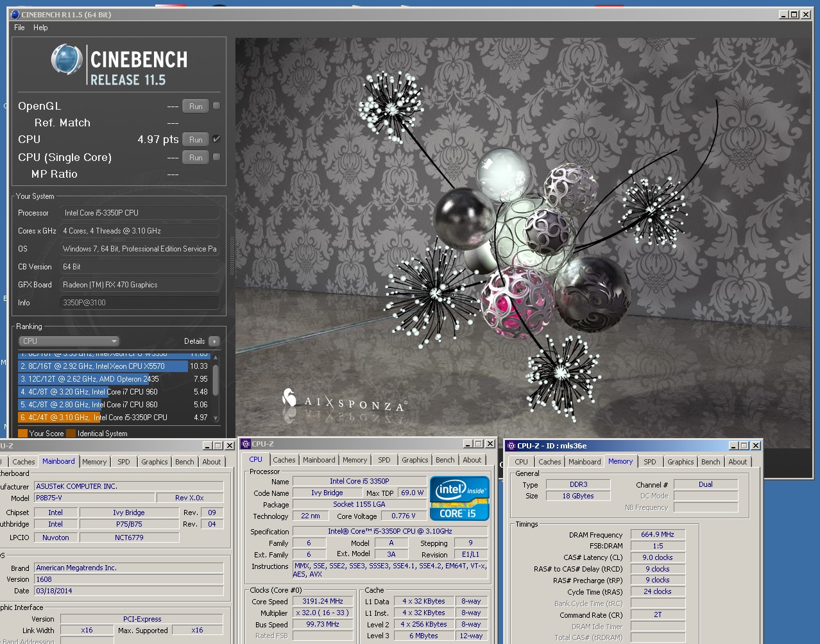Run the OpenGL benchmark
820x644 pixels.
click(x=196, y=106)
